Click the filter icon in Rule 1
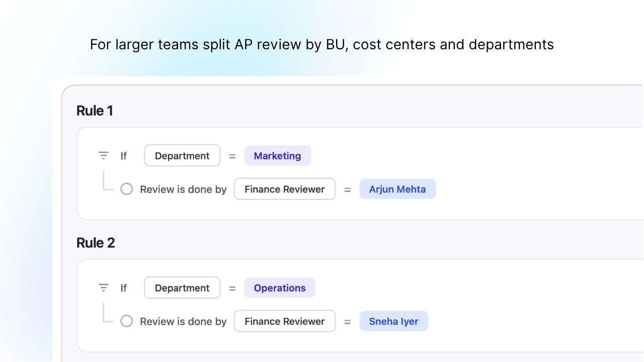 [x=104, y=155]
